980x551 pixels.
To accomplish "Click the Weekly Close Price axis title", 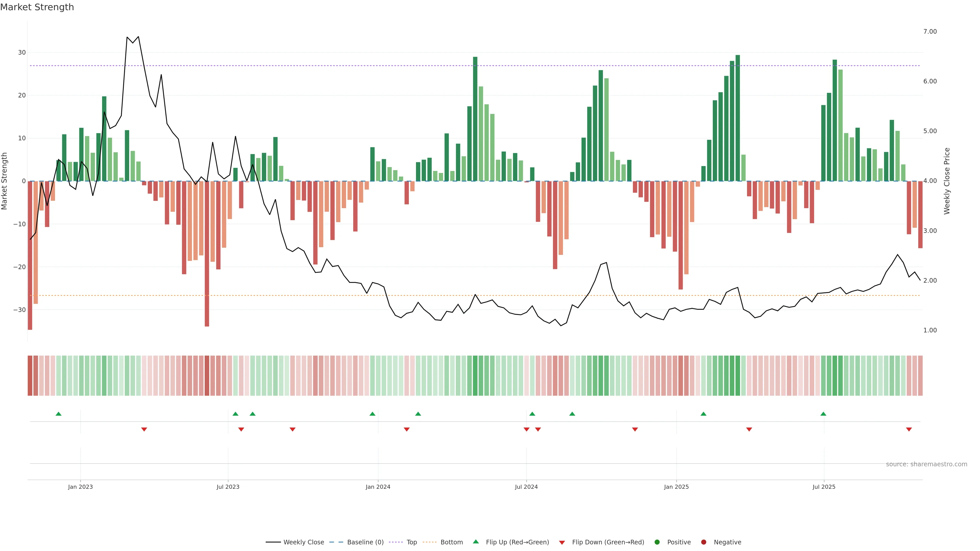I will coord(947,181).
